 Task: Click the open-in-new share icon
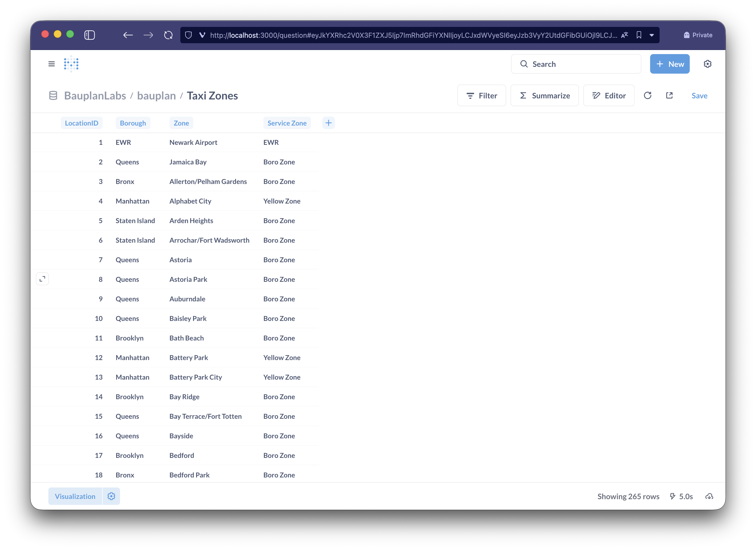[x=669, y=96]
